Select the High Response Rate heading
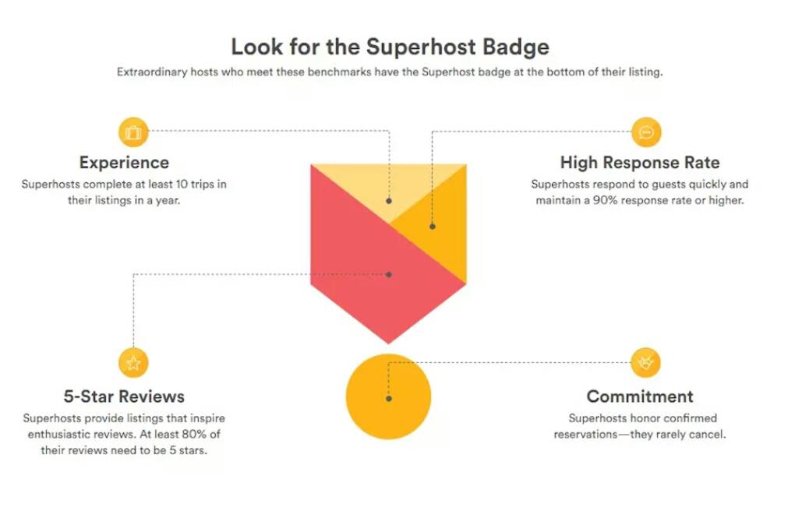Viewport: 795px width, 532px height. [640, 163]
